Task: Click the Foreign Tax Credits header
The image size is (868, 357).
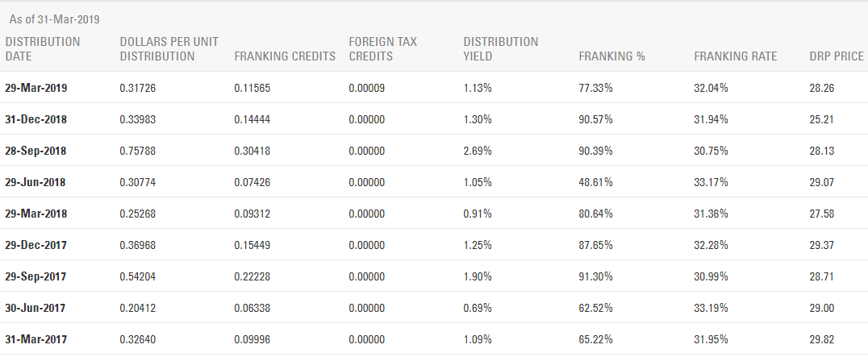Action: click(x=382, y=49)
